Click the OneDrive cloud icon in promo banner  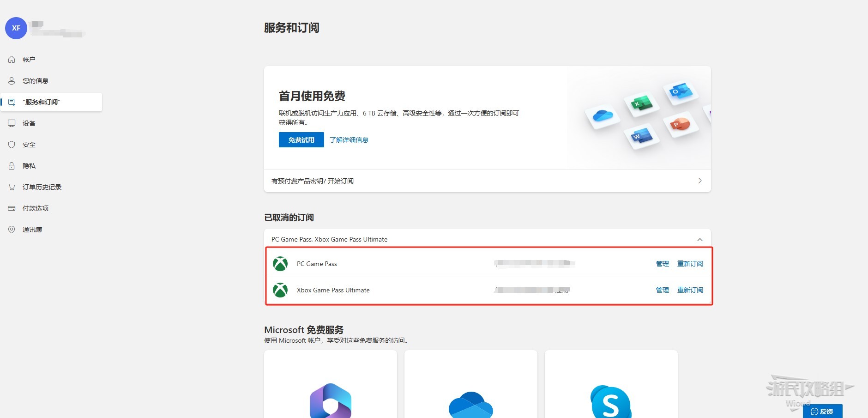tap(603, 115)
